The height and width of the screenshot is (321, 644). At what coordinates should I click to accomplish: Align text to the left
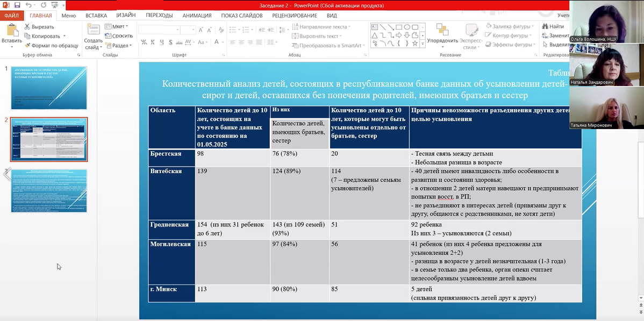click(x=232, y=42)
